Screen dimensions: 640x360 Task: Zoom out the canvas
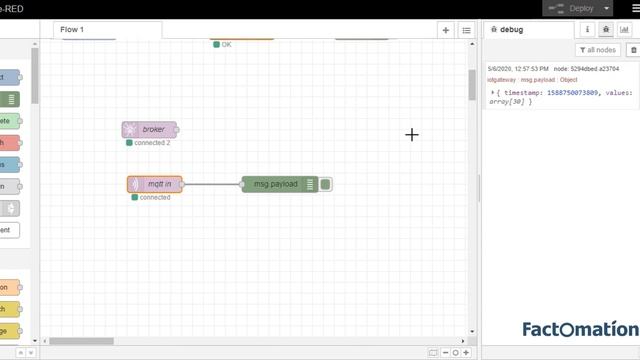[445, 353]
